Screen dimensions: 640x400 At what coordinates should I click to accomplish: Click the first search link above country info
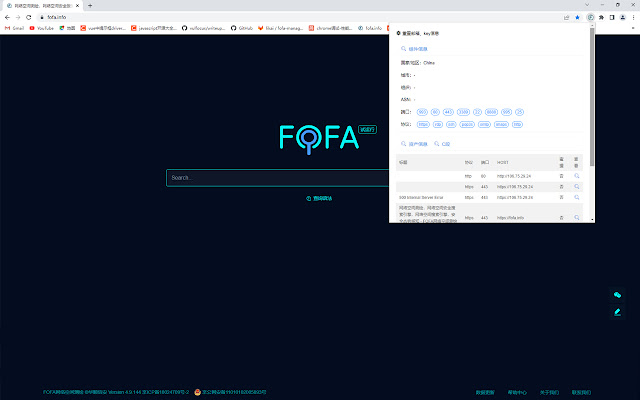tap(414, 49)
